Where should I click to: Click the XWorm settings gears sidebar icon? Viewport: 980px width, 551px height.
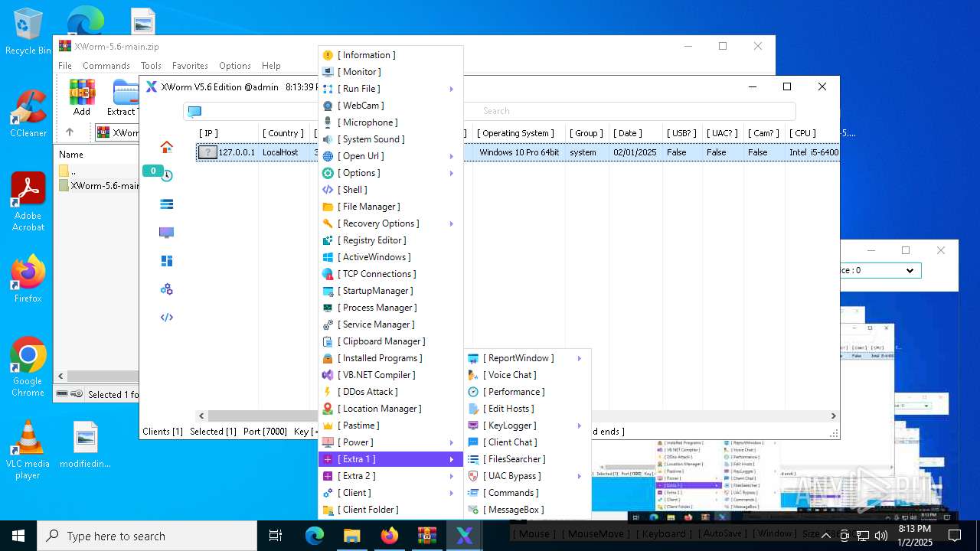pyautogui.click(x=166, y=289)
